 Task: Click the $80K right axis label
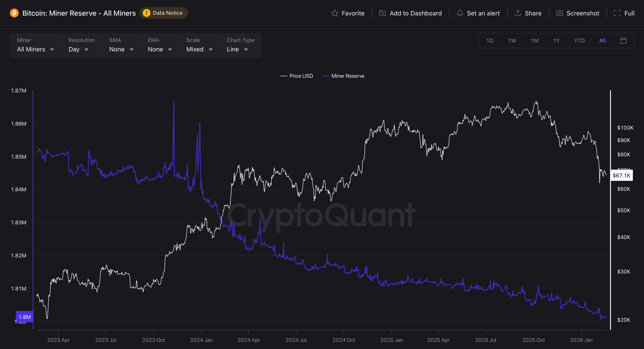[623, 154]
